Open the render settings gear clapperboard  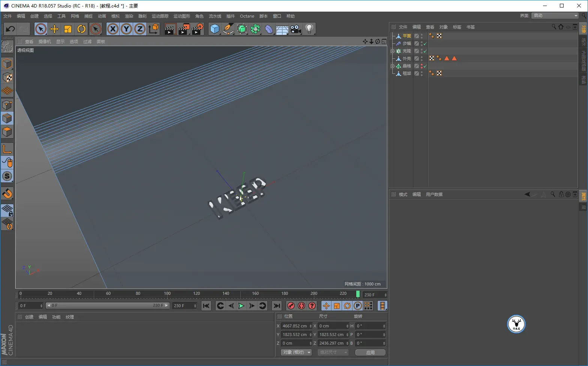click(197, 29)
